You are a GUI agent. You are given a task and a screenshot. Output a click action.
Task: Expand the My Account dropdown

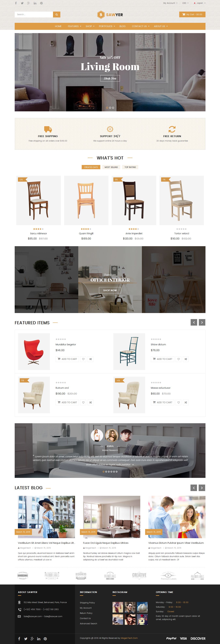[170, 3]
